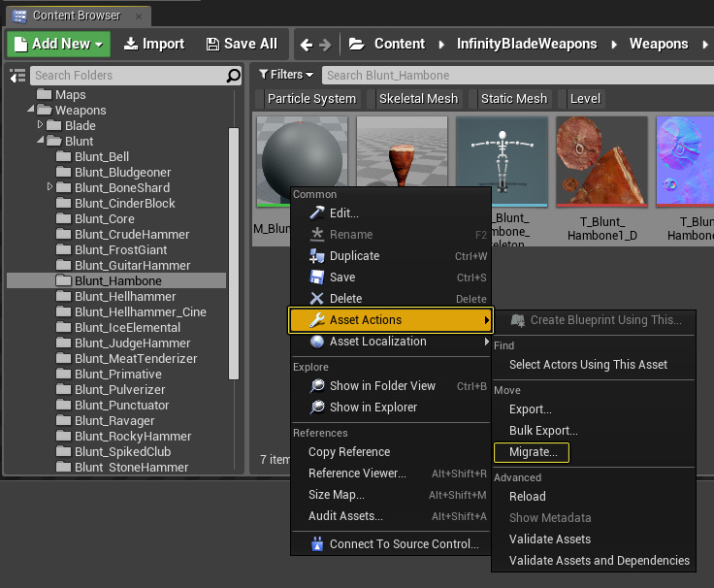This screenshot has height=588, width=714.
Task: Choose Migrate... from Asset Actions submenu
Action: tap(532, 452)
